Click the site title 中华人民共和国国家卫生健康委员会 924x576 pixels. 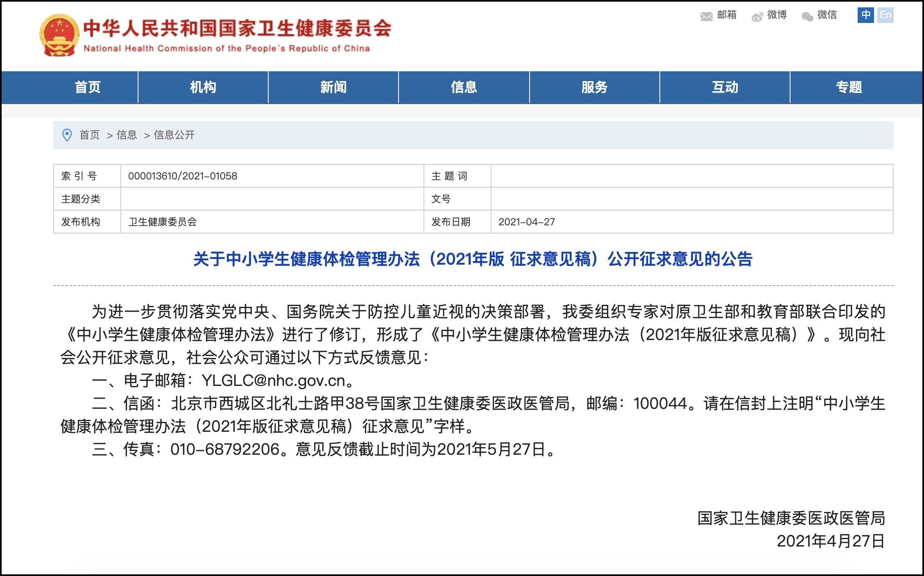pos(238,28)
